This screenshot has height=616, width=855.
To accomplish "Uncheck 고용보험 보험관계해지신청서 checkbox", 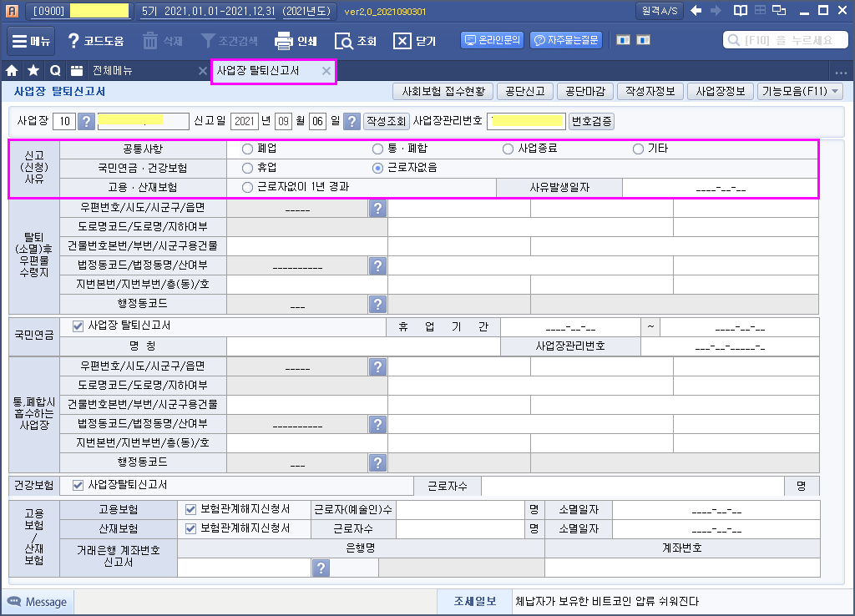I will click(190, 509).
